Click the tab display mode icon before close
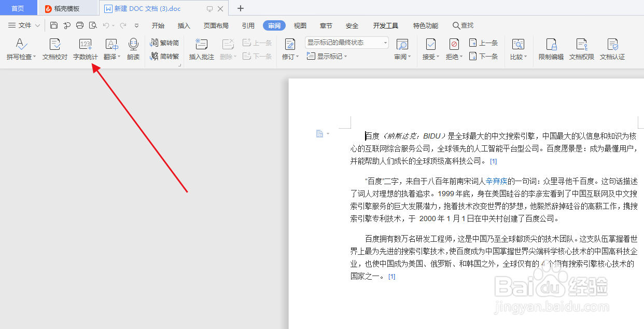This screenshot has width=644, height=329. click(209, 9)
